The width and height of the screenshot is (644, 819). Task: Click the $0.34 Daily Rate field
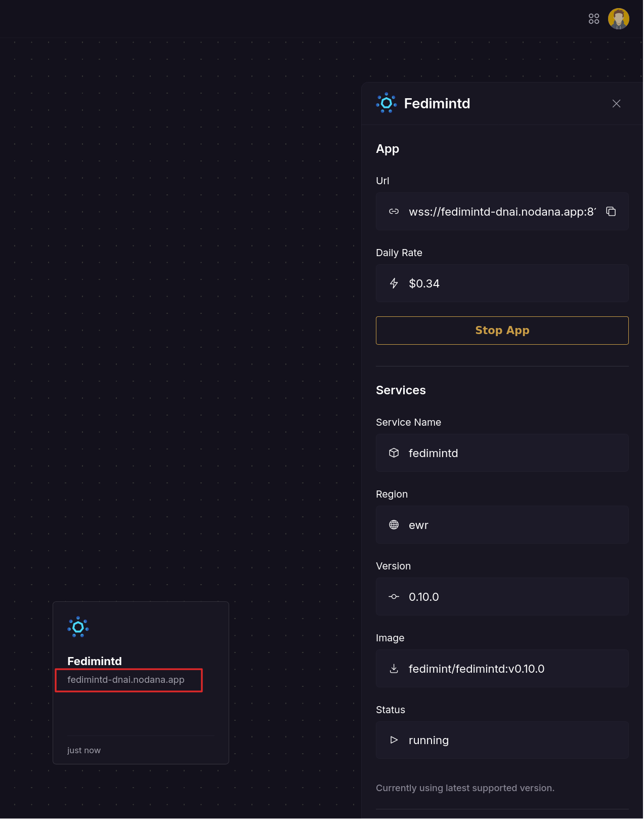501,283
